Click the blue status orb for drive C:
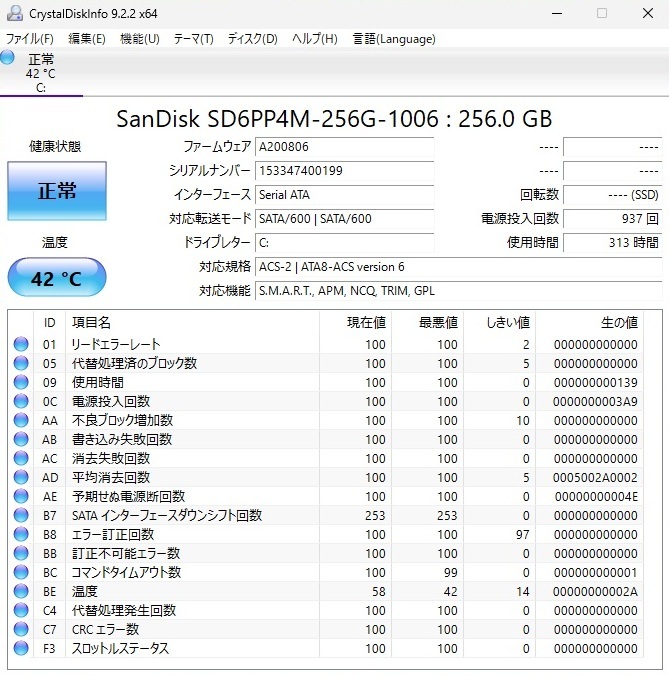669x676 pixels. (7, 57)
